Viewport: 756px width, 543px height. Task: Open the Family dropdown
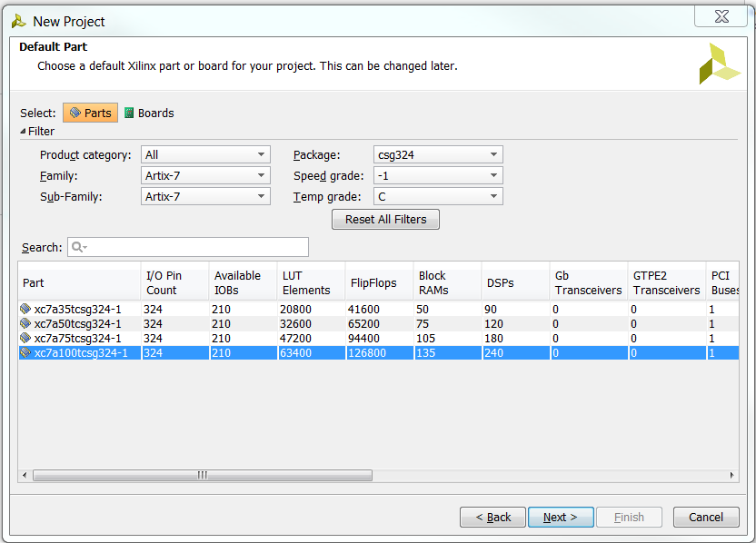tap(205, 175)
